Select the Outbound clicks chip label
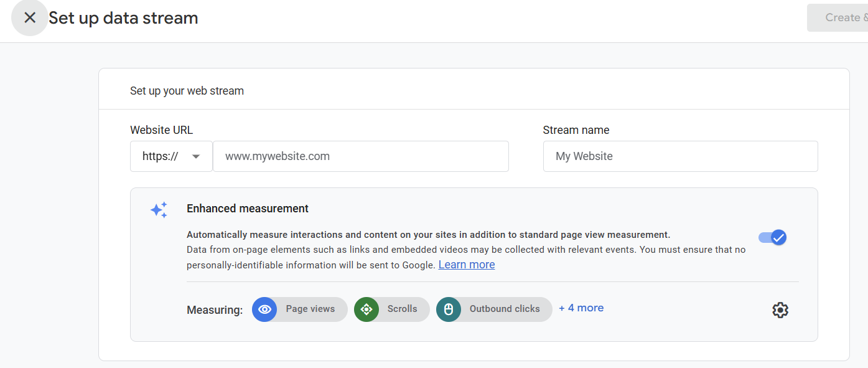868x368 pixels. click(x=505, y=309)
